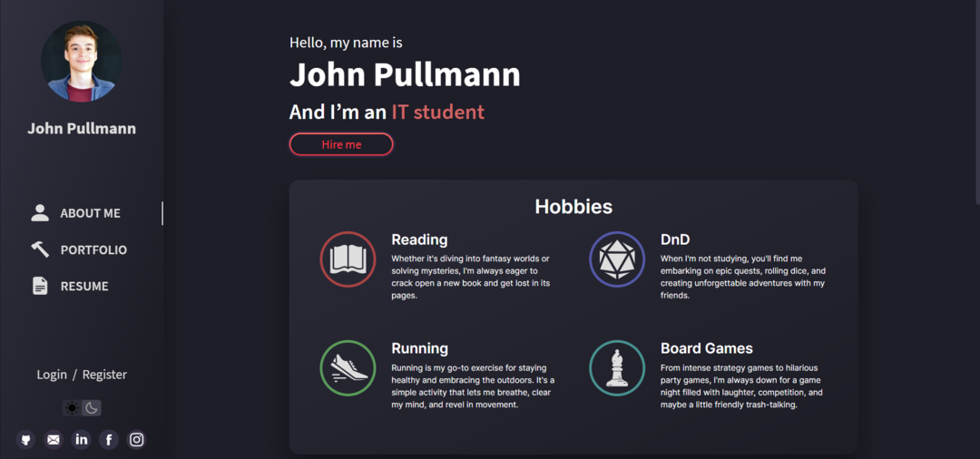
Task: Open the LinkedIn social icon
Action: [82, 440]
